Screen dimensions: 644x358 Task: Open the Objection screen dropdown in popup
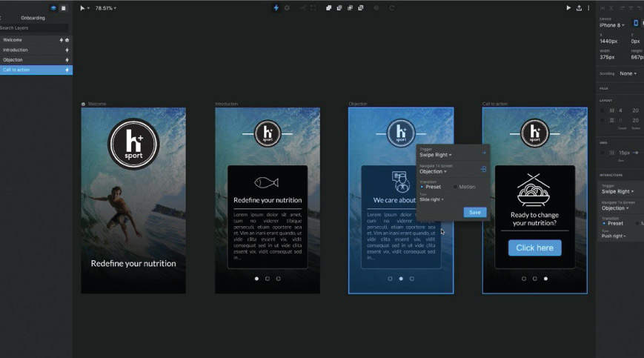[433, 172]
